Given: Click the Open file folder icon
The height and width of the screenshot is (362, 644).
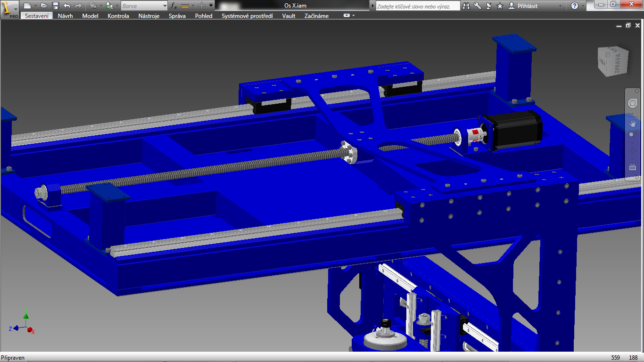Looking at the screenshot, I should point(44,6).
